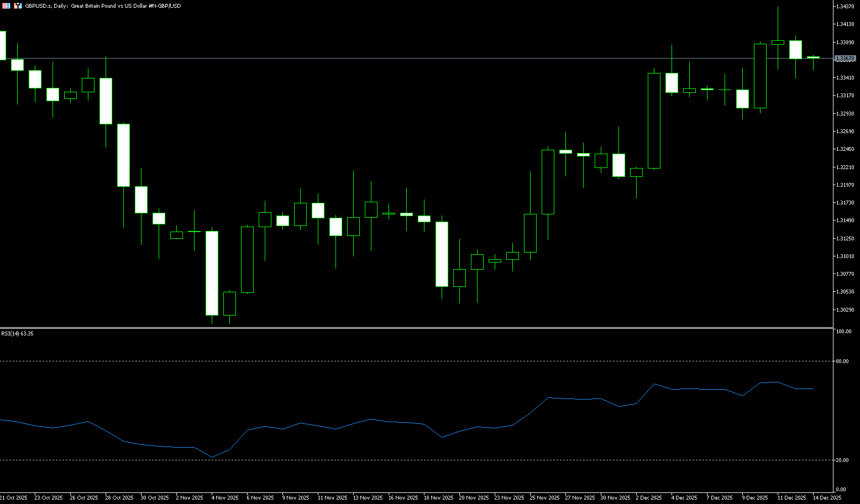This screenshot has width=860, height=504.
Task: Click the one-click trading panel icon
Action: point(6,6)
